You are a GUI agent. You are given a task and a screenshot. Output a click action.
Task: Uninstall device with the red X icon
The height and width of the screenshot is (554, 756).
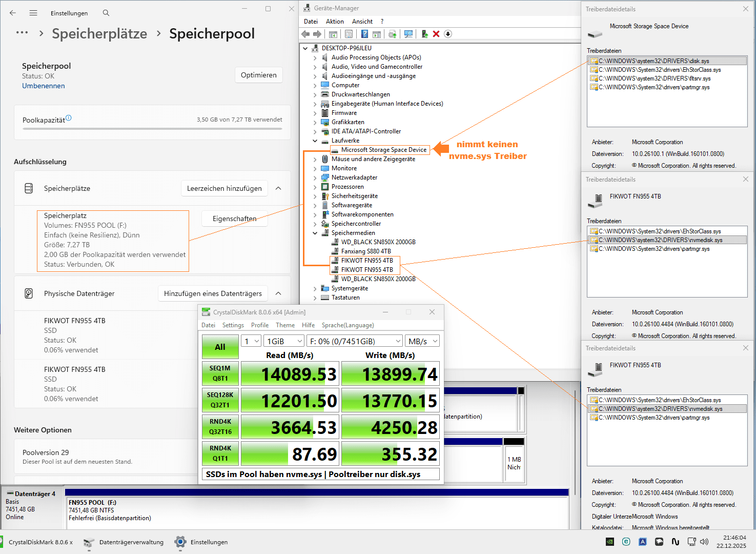(x=436, y=34)
